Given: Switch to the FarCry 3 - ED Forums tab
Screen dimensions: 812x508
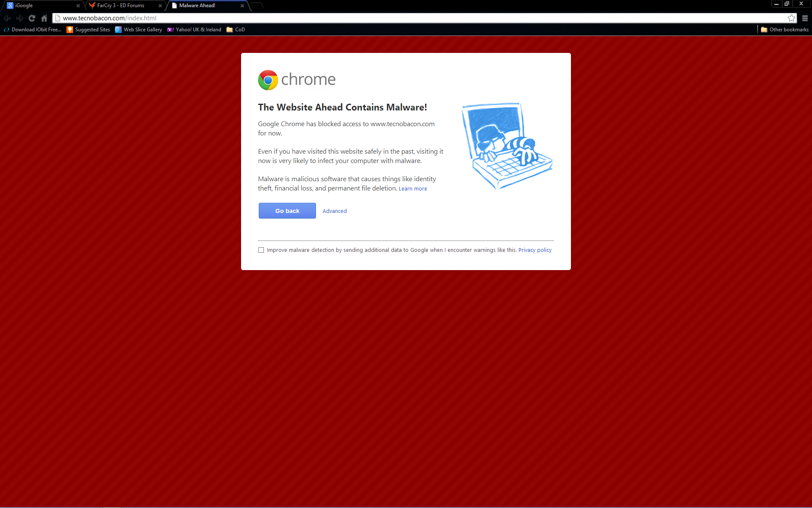Looking at the screenshot, I should pos(124,6).
